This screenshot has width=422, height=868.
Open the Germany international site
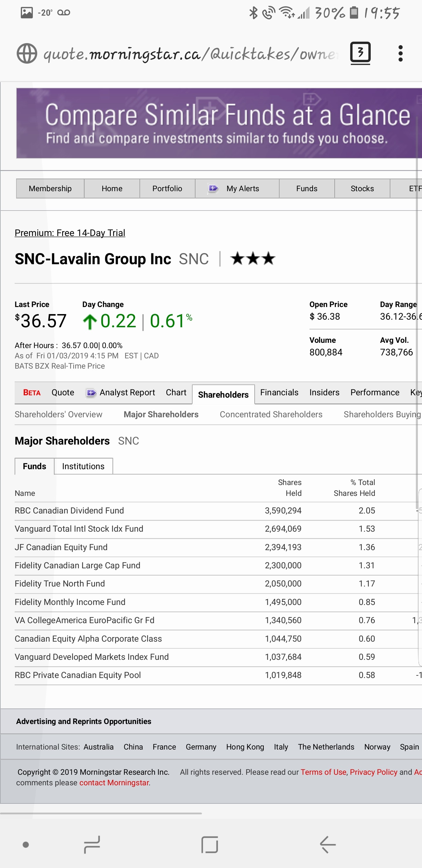click(201, 747)
